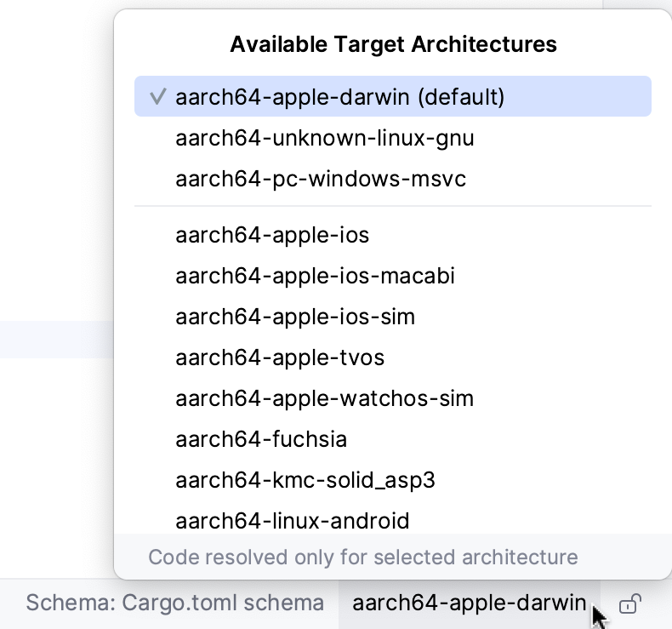Screen dimensions: 672x629
Task: Click the checkmark beside the default architecture
Action: tap(157, 97)
